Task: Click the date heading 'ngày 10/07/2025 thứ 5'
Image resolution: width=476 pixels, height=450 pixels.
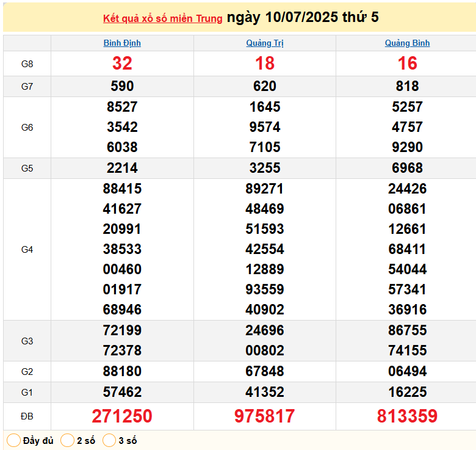Action: pyautogui.click(x=303, y=17)
